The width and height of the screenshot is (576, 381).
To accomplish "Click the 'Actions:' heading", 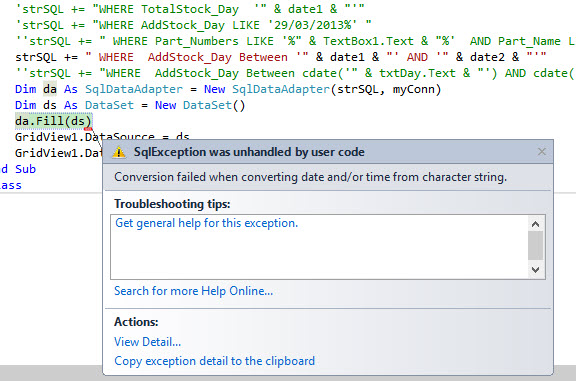I will coord(136,322).
